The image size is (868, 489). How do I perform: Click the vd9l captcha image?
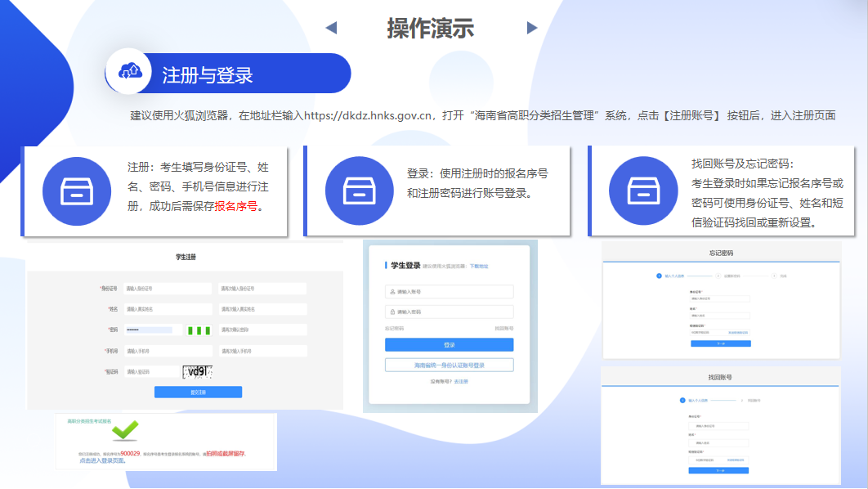pos(199,372)
